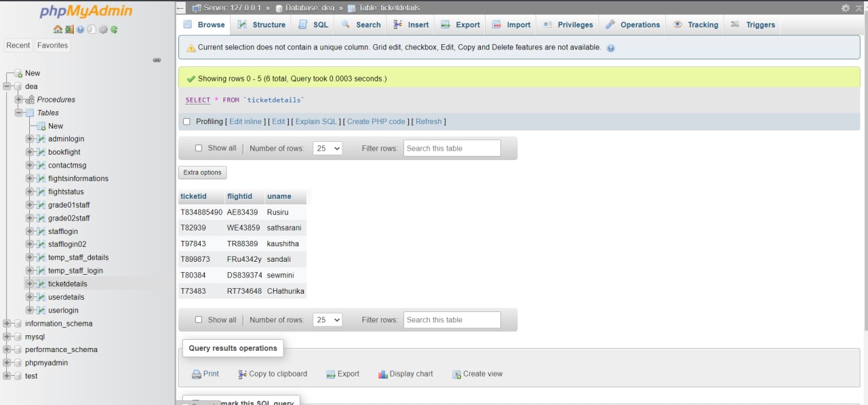Expand the Procedures tree node
Screen dimensions: 868x405
18,100
